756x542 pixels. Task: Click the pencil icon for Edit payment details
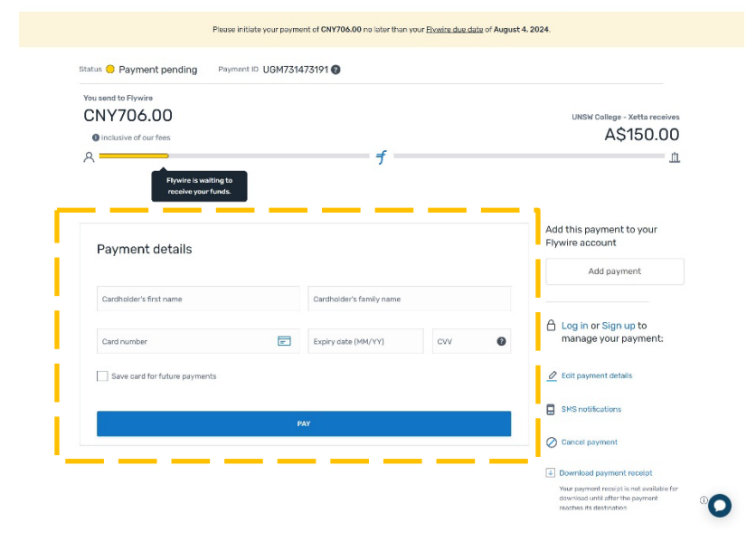pyautogui.click(x=552, y=376)
